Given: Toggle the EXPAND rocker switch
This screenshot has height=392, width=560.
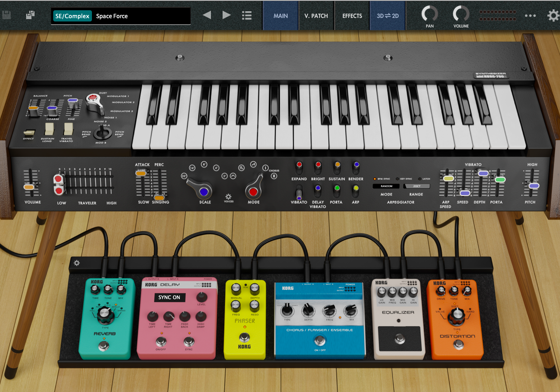Looking at the screenshot, I should pos(299,168).
